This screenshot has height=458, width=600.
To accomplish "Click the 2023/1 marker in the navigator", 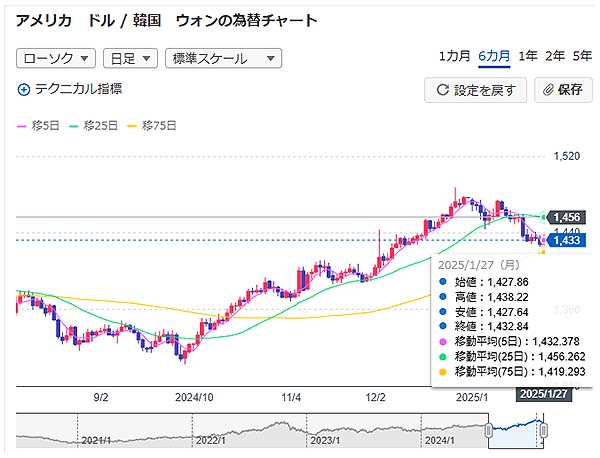I will coord(325,441).
